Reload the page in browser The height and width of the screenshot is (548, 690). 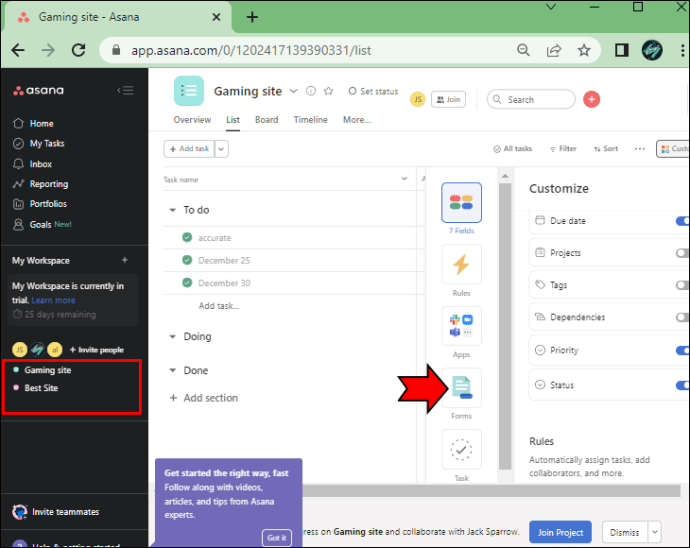tap(79, 50)
